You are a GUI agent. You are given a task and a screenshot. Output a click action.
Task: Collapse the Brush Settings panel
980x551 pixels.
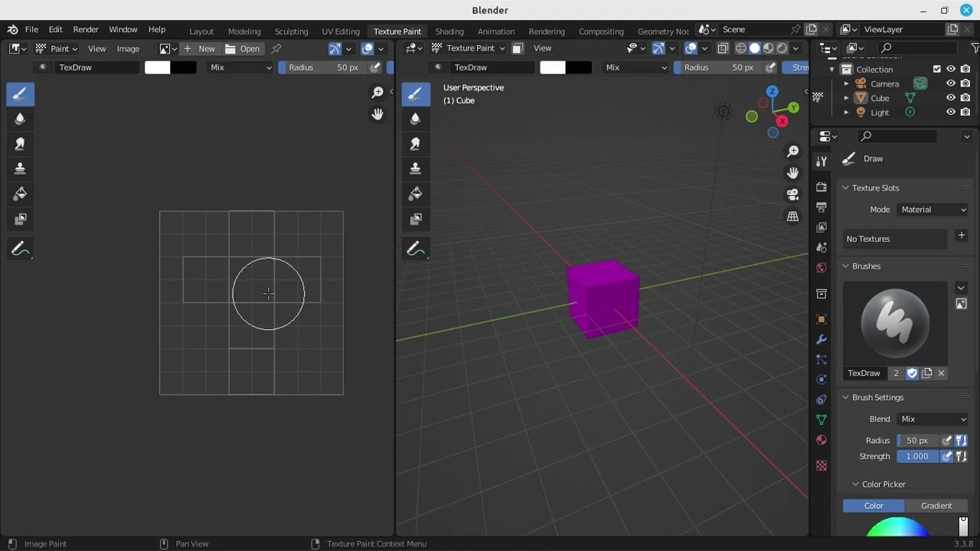[x=846, y=397]
